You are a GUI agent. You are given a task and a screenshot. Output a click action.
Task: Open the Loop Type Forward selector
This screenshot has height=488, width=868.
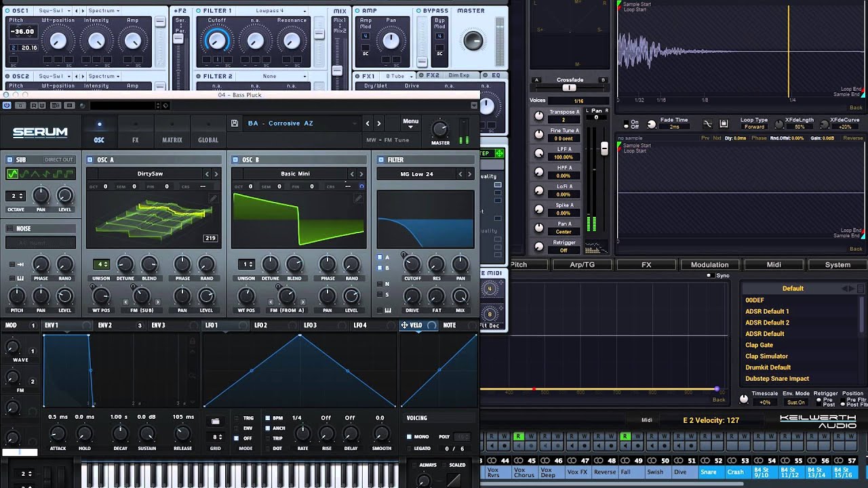click(753, 127)
